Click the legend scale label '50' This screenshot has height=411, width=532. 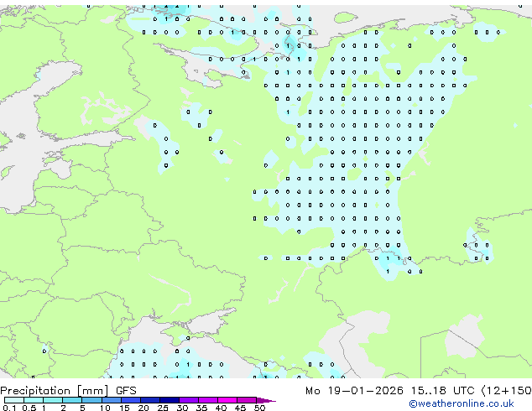click(259, 408)
